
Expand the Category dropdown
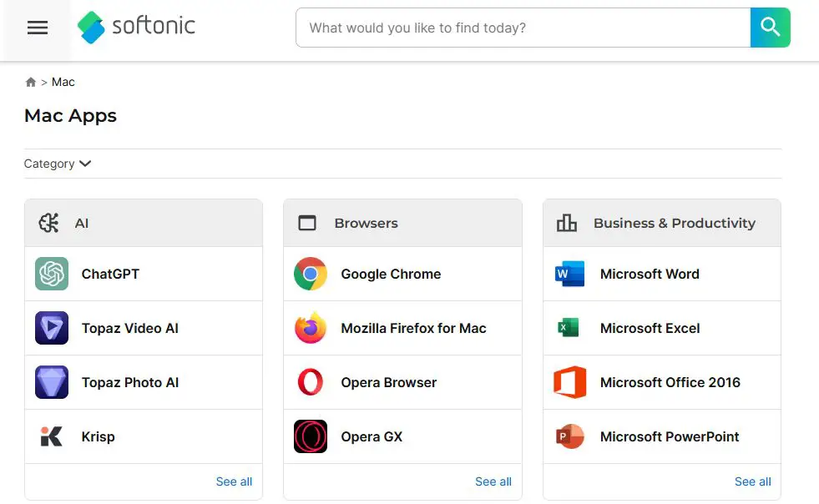coord(58,164)
